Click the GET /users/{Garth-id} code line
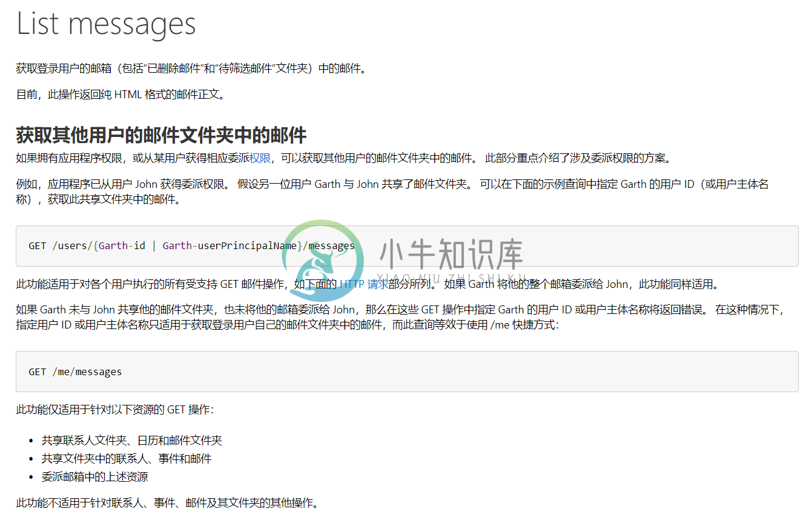 click(x=191, y=245)
